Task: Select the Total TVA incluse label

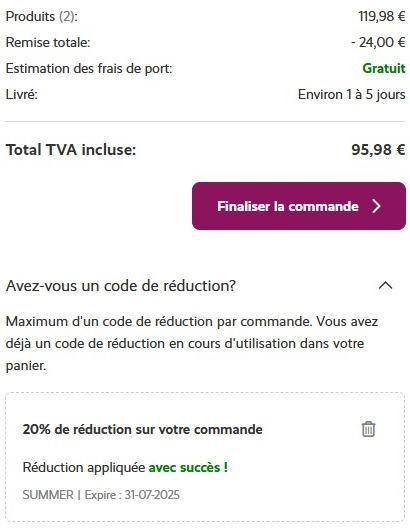Action: 71,150
